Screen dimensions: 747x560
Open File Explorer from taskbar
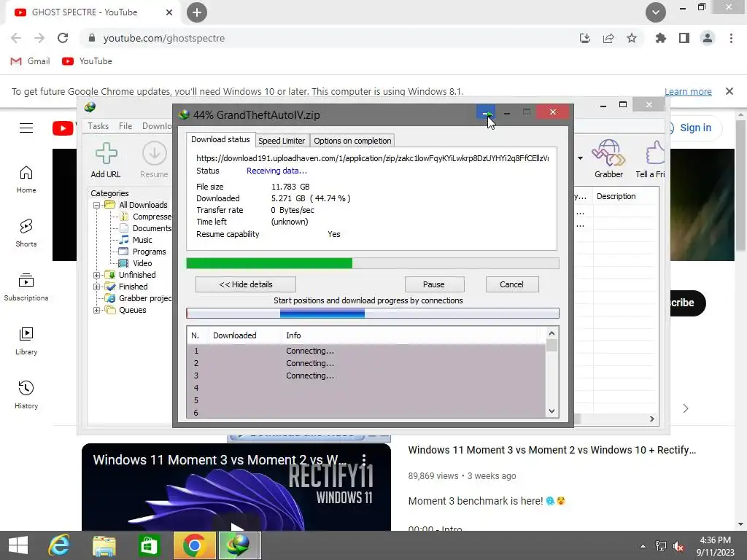[x=104, y=545]
